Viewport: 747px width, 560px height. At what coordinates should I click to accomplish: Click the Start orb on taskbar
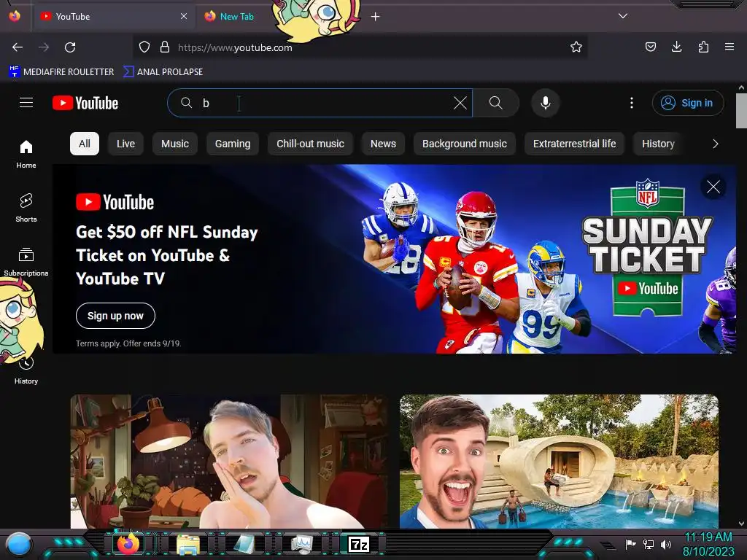point(19,545)
